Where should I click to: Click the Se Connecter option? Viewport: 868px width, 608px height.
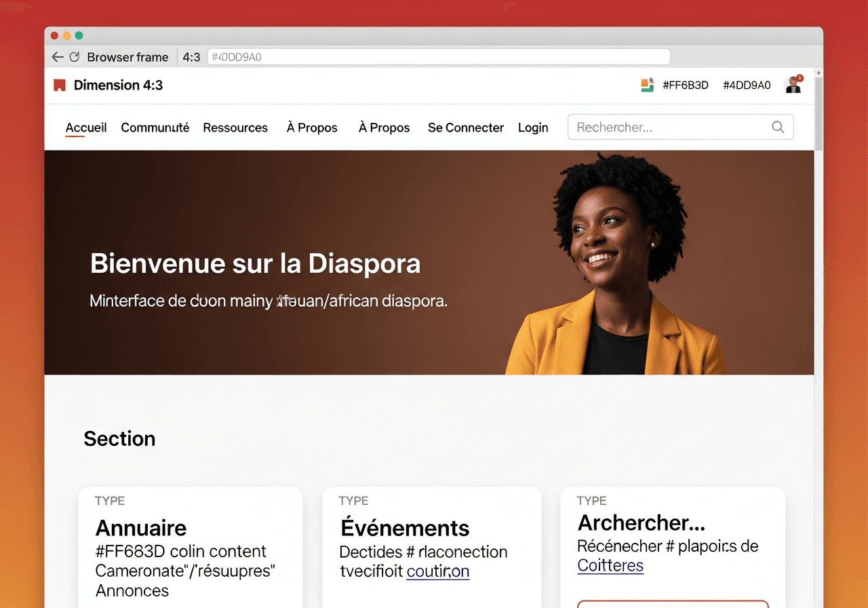[x=466, y=128]
